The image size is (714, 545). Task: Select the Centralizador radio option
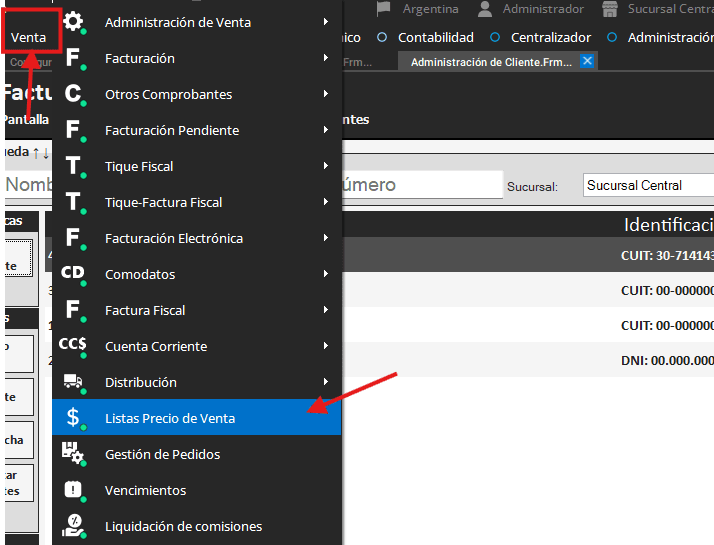pyautogui.click(x=495, y=38)
